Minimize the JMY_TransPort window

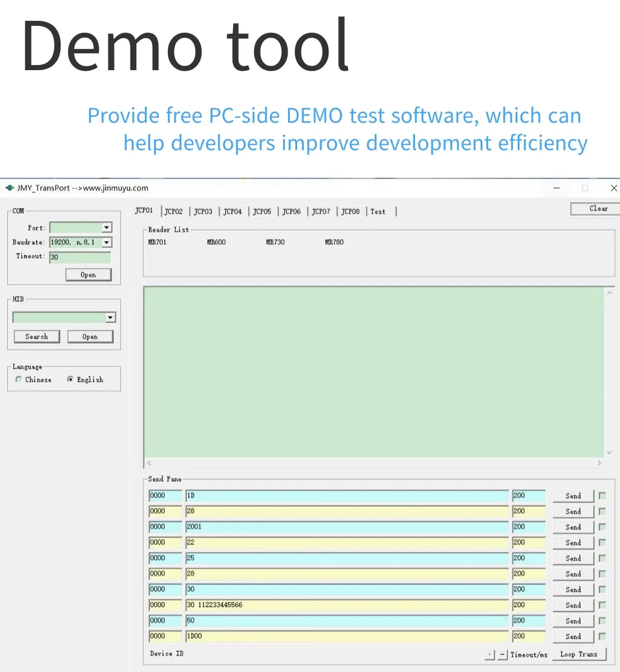(557, 188)
